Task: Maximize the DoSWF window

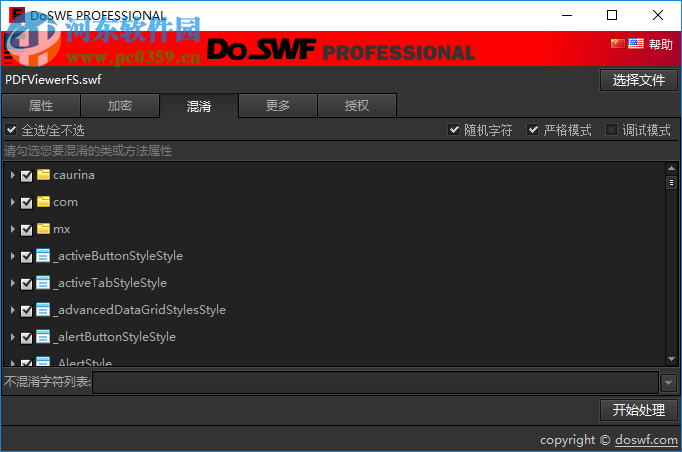Action: (612, 15)
